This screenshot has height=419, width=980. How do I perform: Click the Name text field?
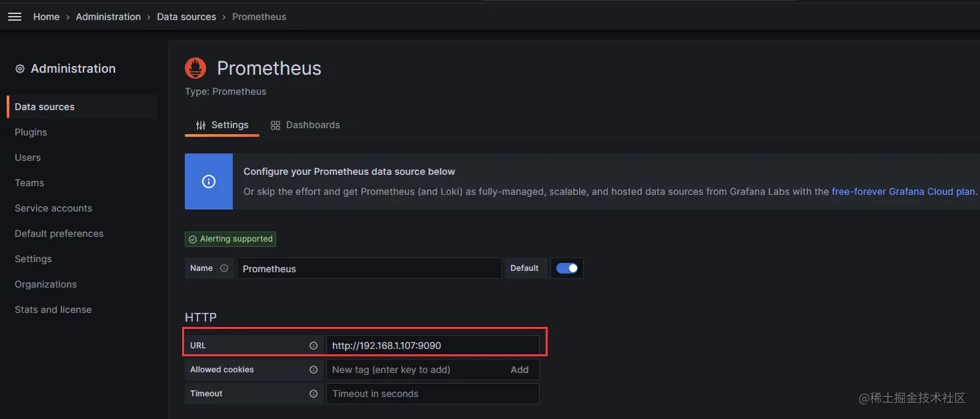pos(369,268)
